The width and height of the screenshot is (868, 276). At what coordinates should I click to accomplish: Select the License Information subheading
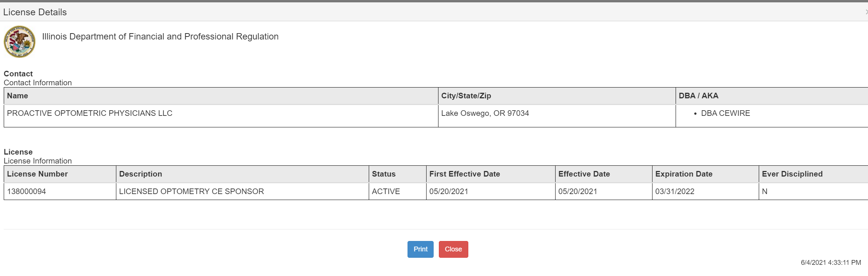tap(38, 161)
